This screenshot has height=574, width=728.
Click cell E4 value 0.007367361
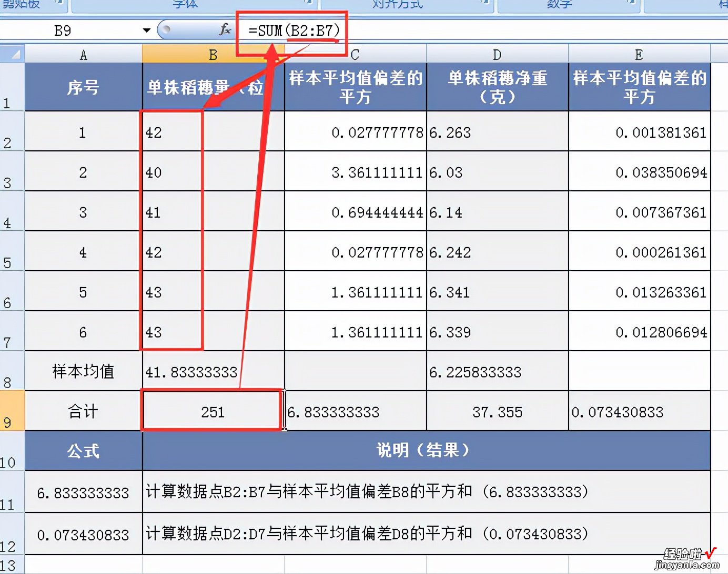pos(639,211)
